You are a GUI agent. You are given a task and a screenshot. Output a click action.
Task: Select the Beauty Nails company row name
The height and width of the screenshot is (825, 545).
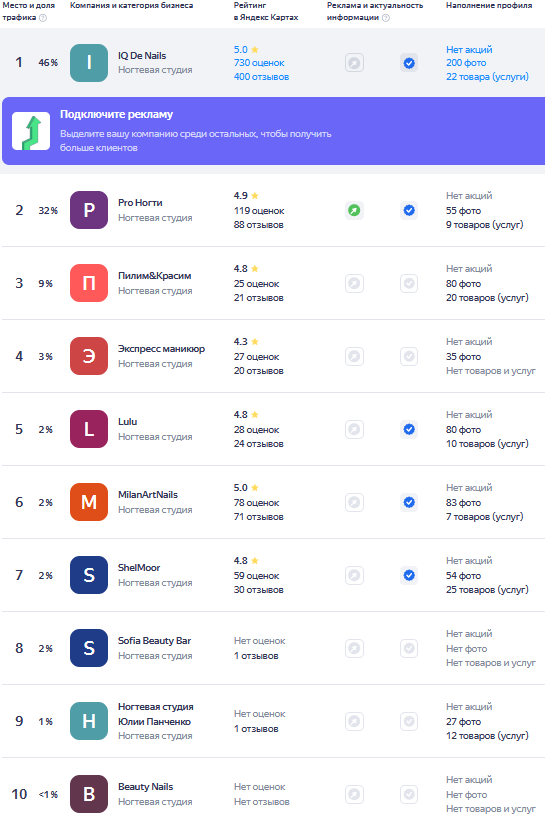[x=145, y=787]
